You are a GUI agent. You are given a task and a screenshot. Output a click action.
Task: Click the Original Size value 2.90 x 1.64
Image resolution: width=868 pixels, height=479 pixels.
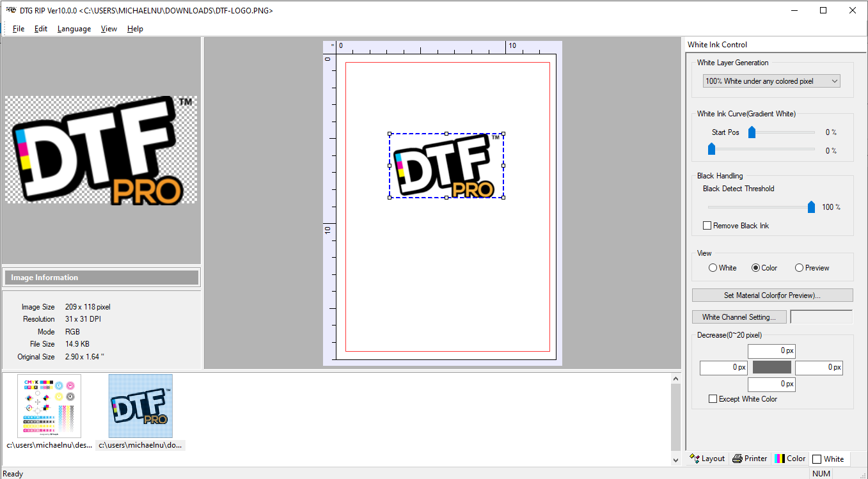84,357
